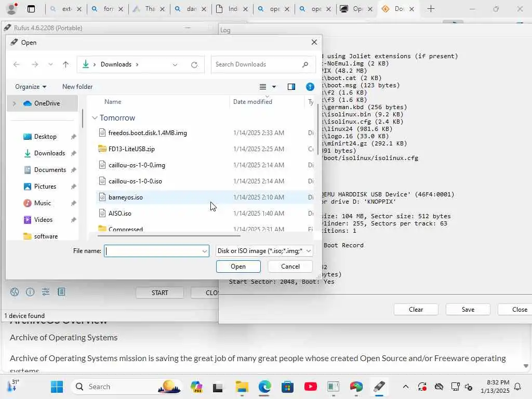Collapse the Tomorrow group
The width and height of the screenshot is (532, 399).
pos(95,118)
